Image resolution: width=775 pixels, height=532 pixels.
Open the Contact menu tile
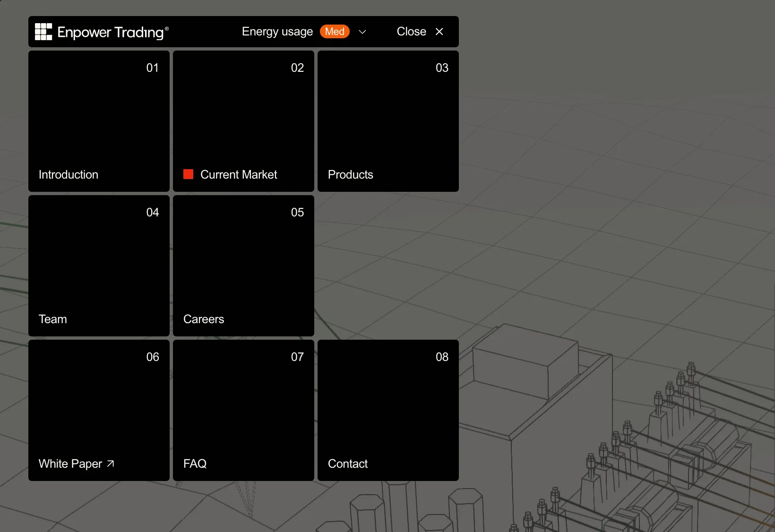click(388, 410)
